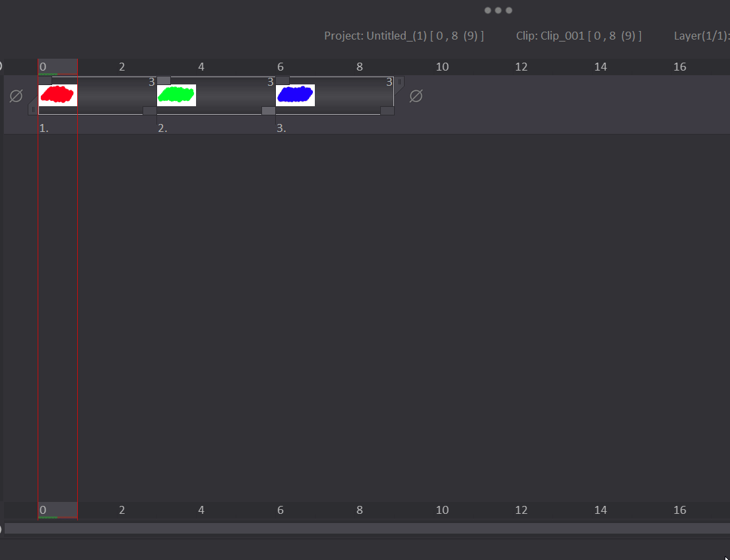Click the Project: Untitled_(1) info label
Viewport: 730px width, 560px height.
click(404, 36)
